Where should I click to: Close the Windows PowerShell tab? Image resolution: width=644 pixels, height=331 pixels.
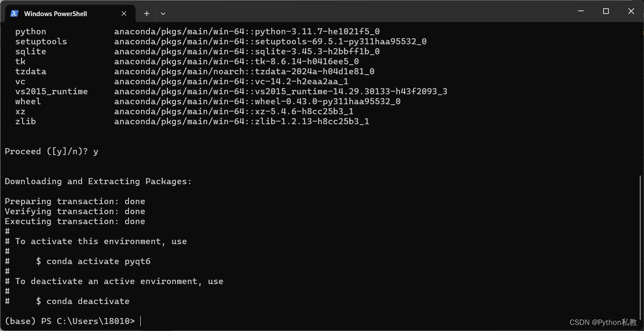pos(123,13)
